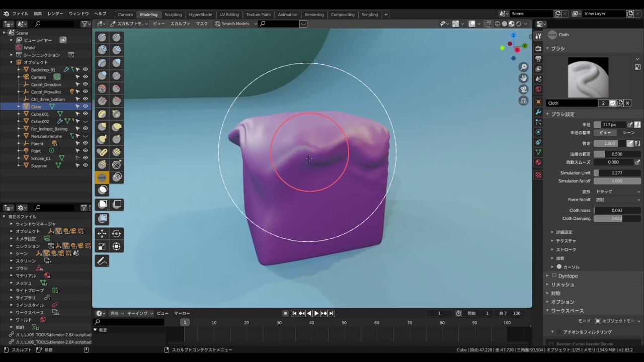Click the viewport pan hand icon

click(524, 78)
